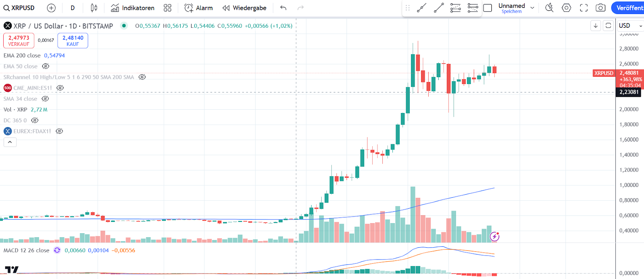644x279 pixels.
Task: Show the hidden EMA 50 close indicator
Action: [46, 66]
